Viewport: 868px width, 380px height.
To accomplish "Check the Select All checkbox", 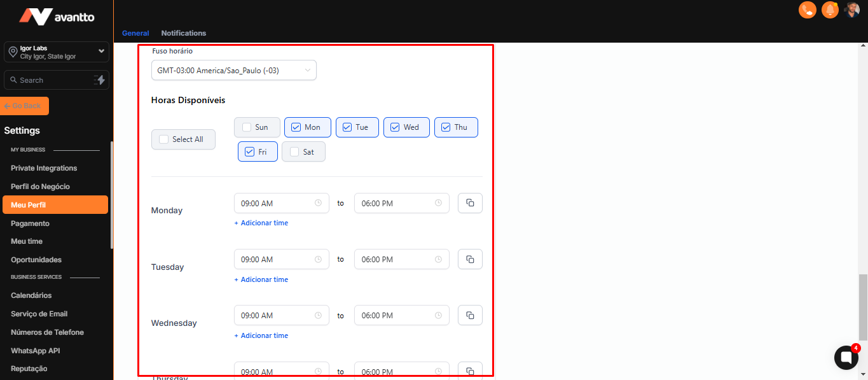I will tap(164, 139).
